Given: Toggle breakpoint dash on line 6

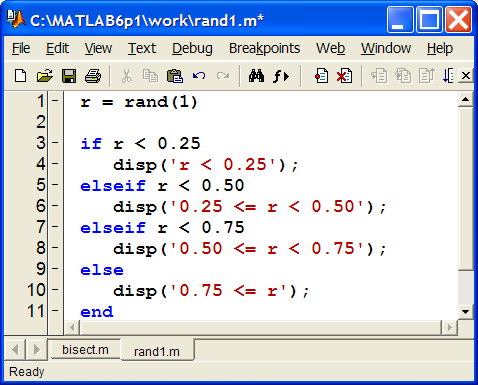Looking at the screenshot, I should click(x=55, y=205).
